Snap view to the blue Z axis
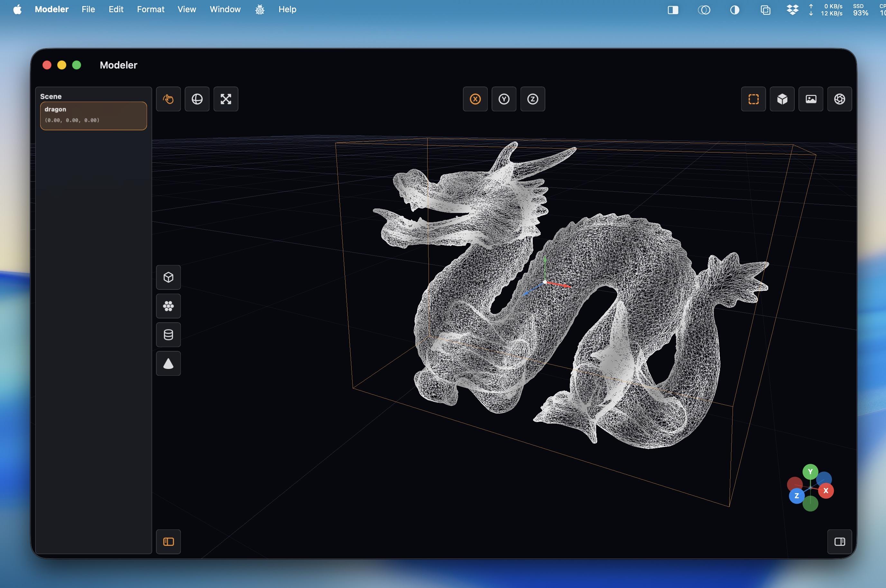This screenshot has height=588, width=886. pyautogui.click(x=797, y=496)
